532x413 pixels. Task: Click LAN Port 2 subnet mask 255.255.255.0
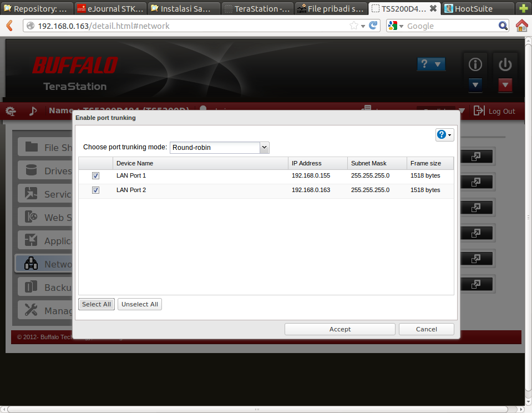pyautogui.click(x=370, y=190)
